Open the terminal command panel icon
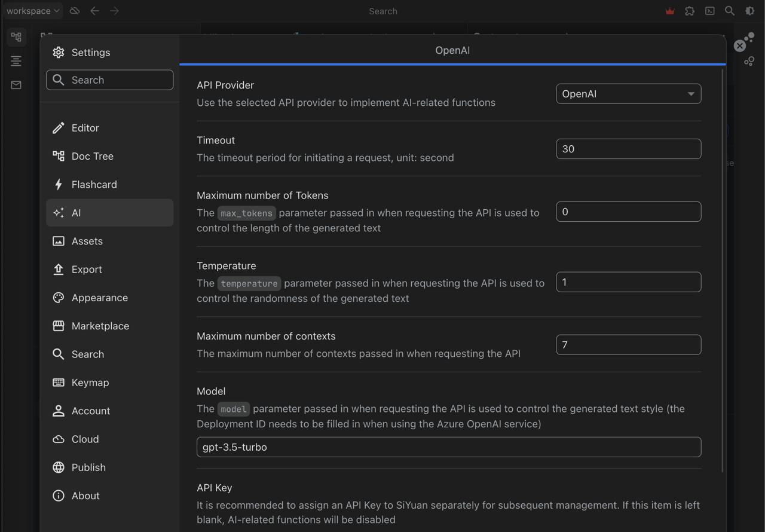This screenshot has width=765, height=532. click(x=709, y=11)
